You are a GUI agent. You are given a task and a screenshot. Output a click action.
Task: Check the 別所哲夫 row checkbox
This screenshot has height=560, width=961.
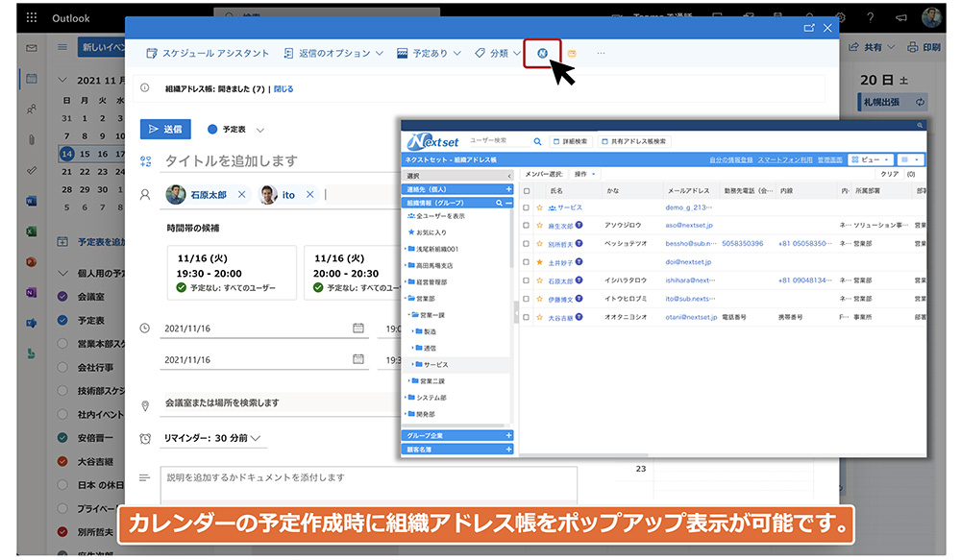(x=527, y=244)
